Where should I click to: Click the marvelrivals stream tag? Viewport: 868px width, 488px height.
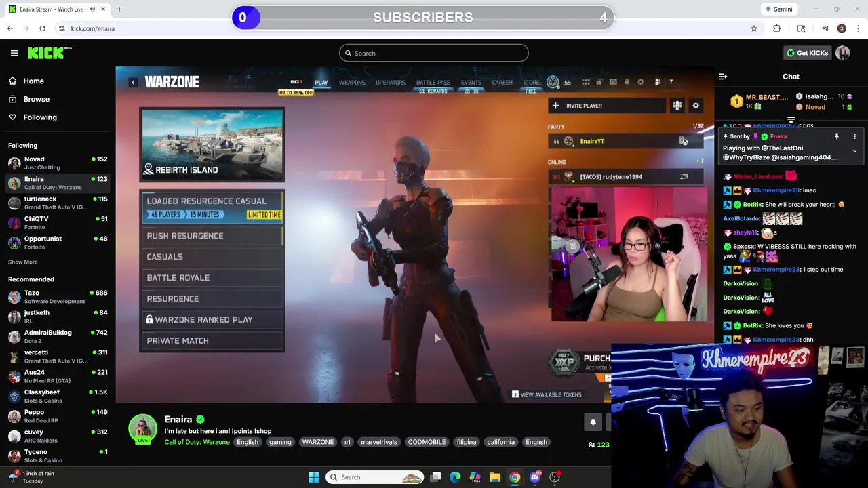379,442
